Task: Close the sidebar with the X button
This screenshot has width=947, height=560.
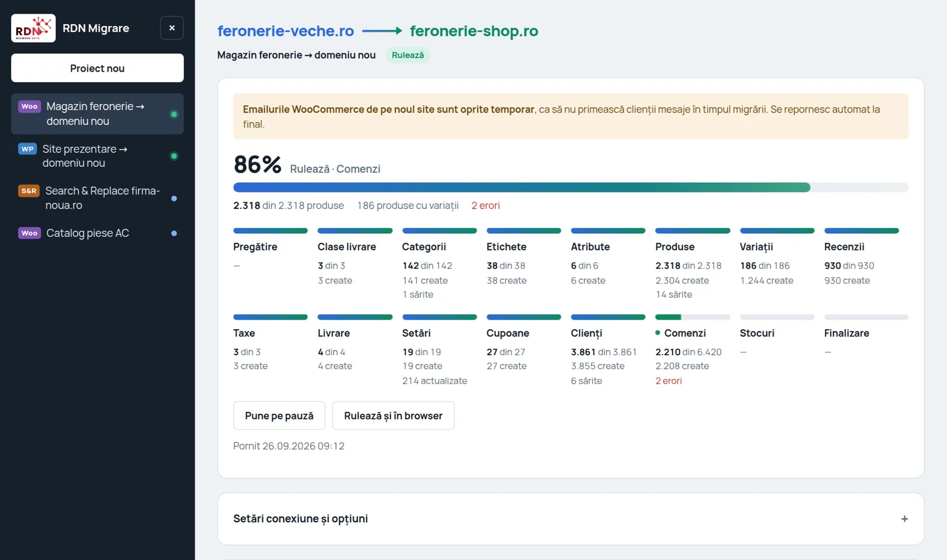Action: 172,28
